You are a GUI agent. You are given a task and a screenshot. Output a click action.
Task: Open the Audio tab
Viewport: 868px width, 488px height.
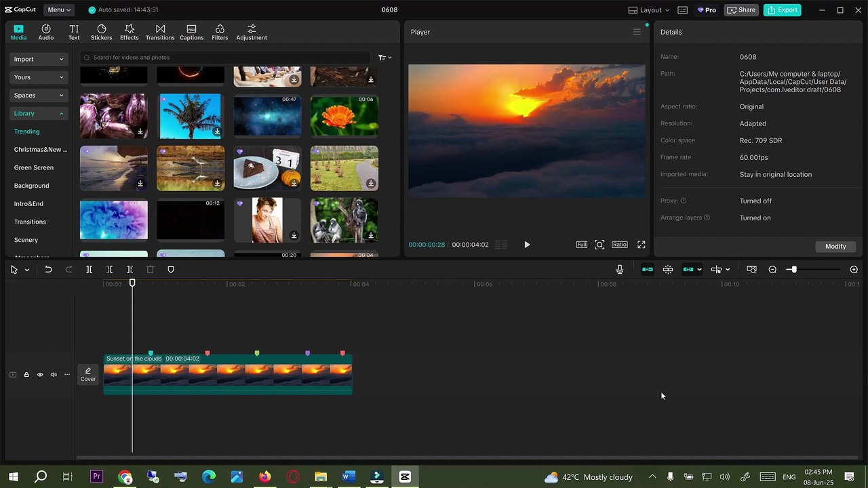coord(45,32)
